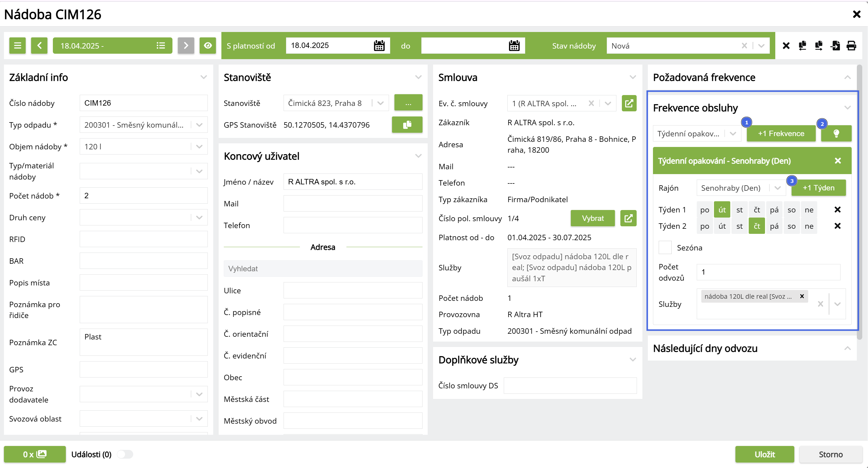The image size is (868, 468).
Task: Open the Stav nádoby dropdown
Action: 761,46
